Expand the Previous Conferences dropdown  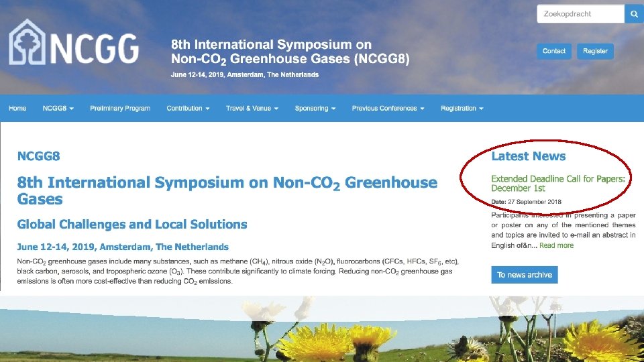pos(388,109)
